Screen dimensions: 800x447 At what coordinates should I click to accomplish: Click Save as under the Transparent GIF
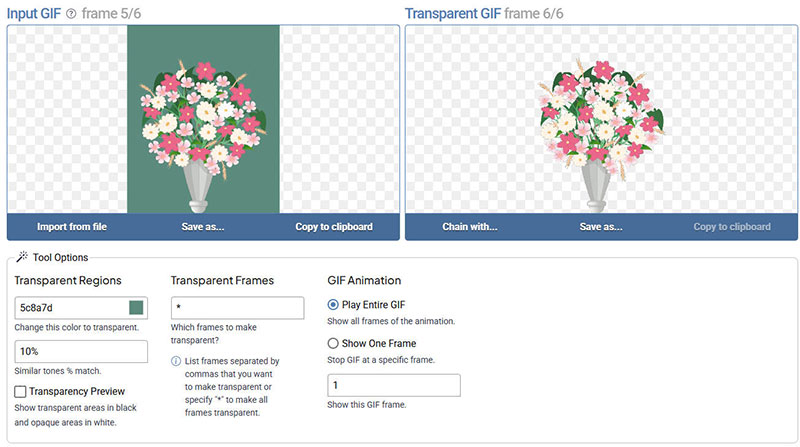[x=601, y=227]
